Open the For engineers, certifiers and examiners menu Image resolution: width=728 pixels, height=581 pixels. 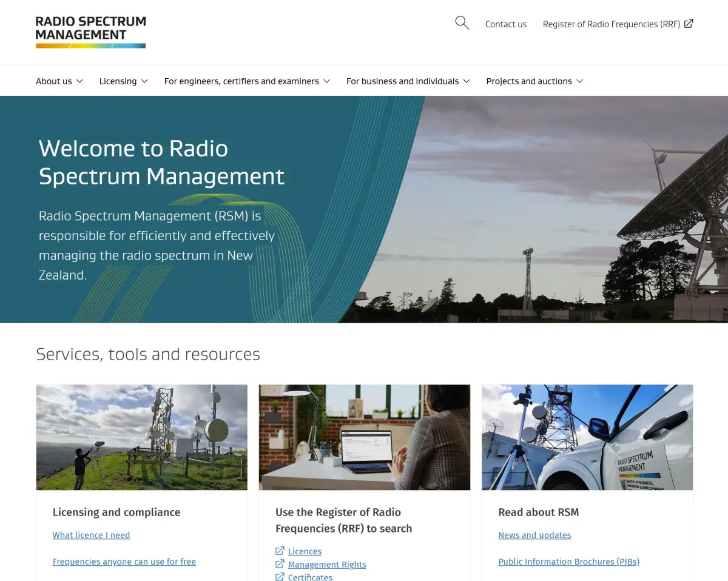pyautogui.click(x=247, y=81)
